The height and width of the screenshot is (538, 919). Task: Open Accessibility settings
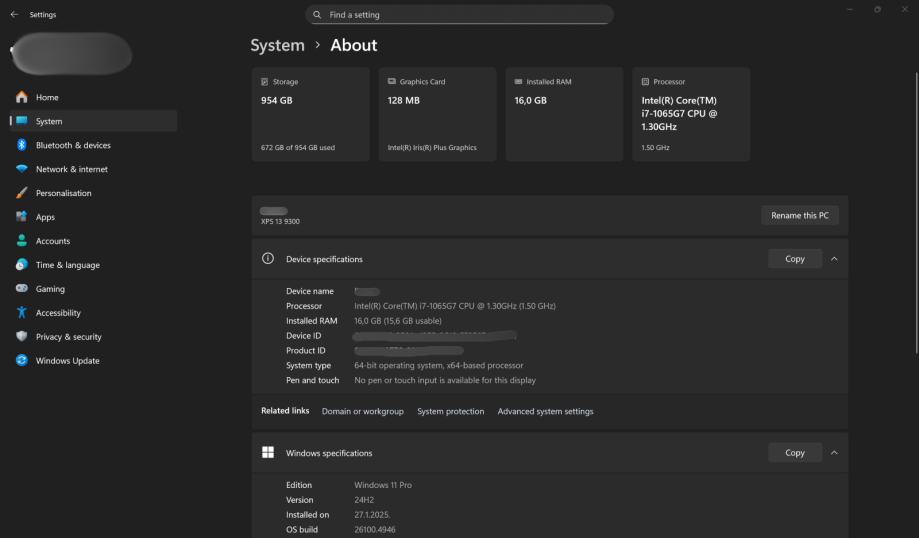(58, 313)
